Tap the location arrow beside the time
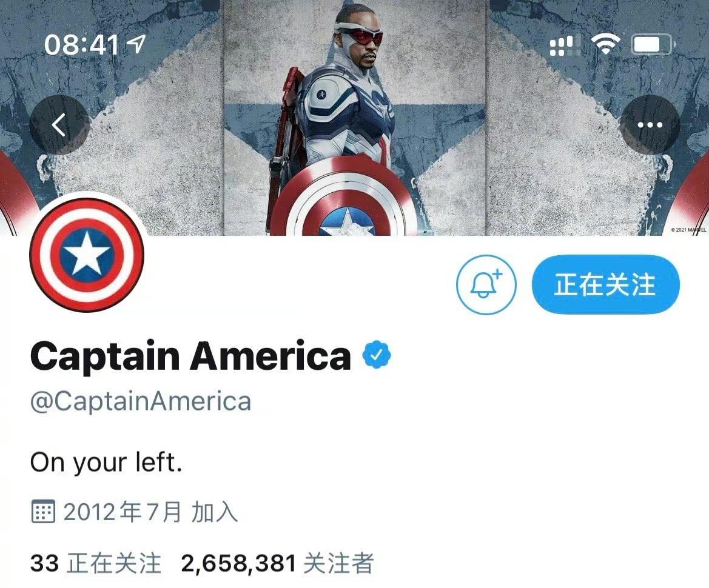Viewport: 709px width, 588px height. (136, 44)
